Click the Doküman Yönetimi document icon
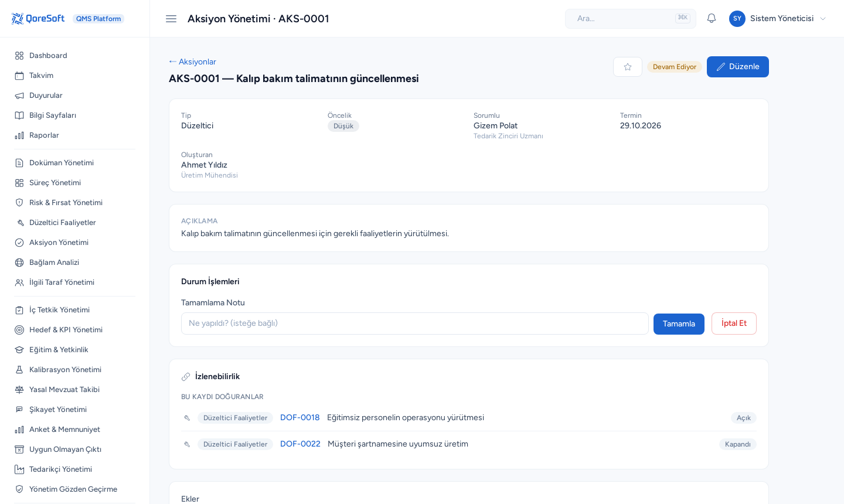 tap(19, 163)
